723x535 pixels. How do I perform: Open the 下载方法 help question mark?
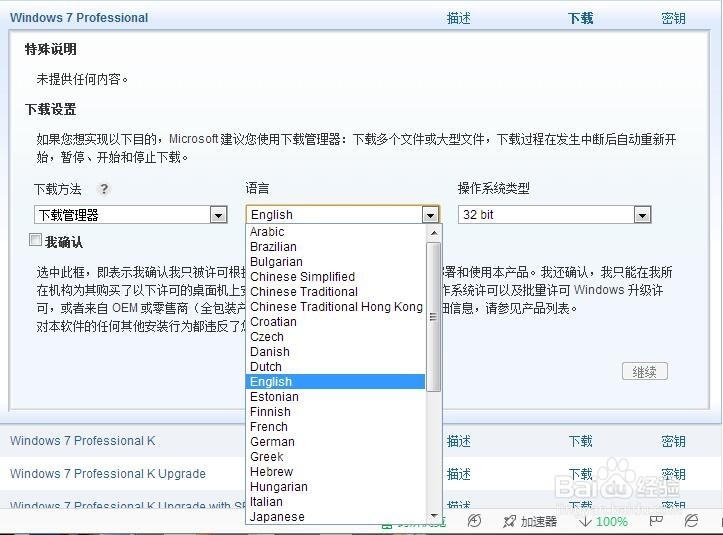click(104, 189)
